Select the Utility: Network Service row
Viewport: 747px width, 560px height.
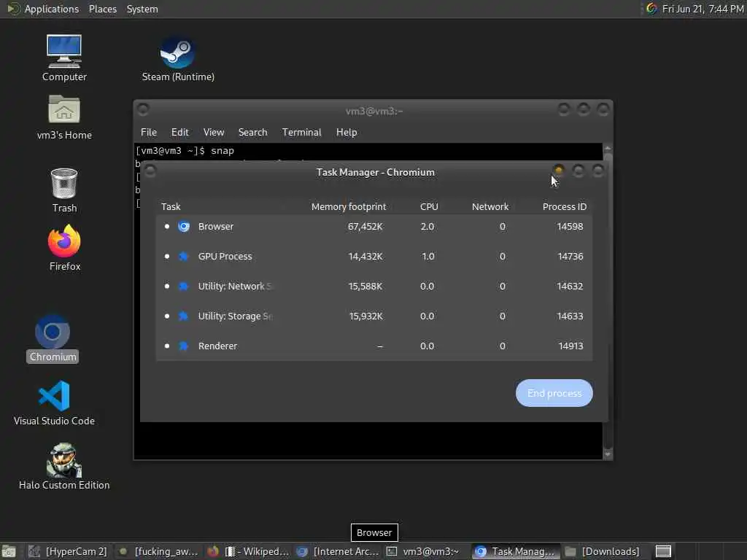click(x=374, y=286)
